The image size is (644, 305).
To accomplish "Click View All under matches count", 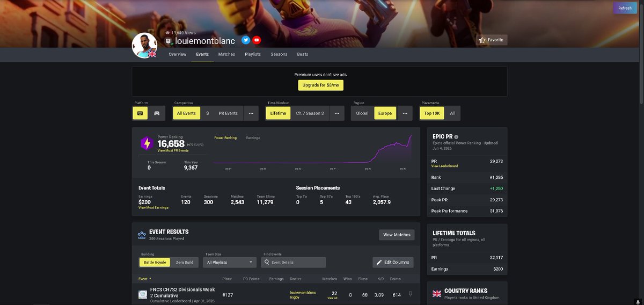I will point(333,297).
